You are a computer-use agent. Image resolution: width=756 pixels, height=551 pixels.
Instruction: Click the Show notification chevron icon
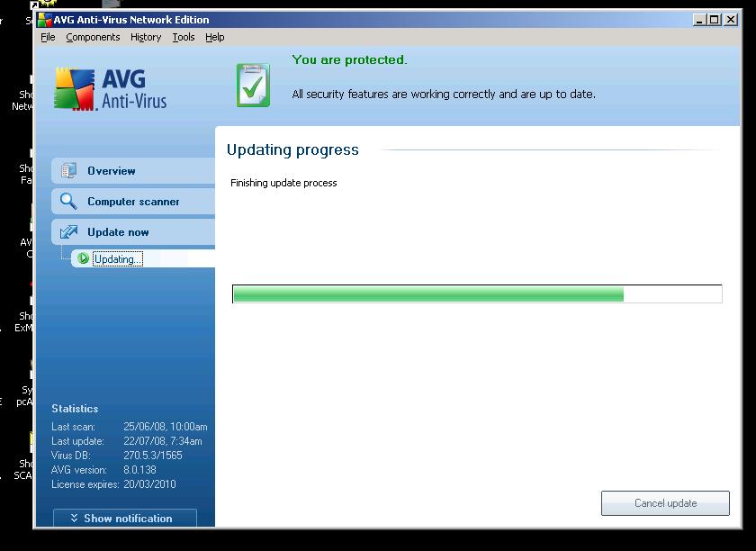[x=74, y=519]
